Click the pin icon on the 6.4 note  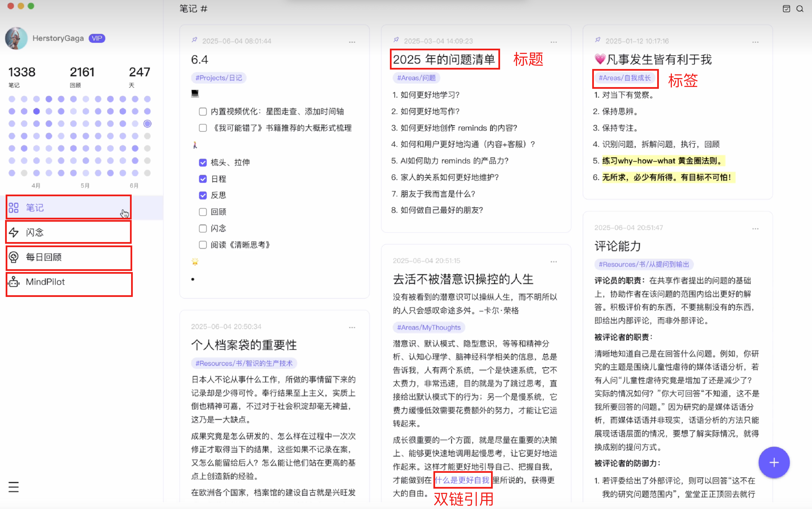[x=194, y=40]
